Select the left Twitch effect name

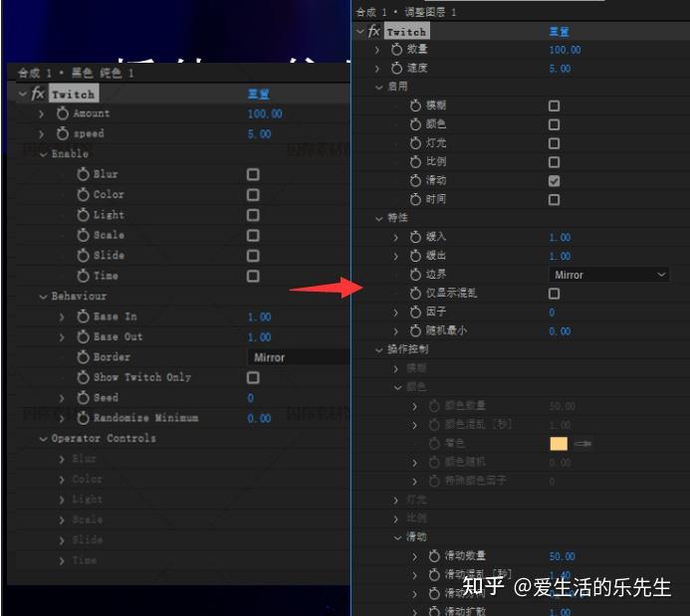pos(74,94)
